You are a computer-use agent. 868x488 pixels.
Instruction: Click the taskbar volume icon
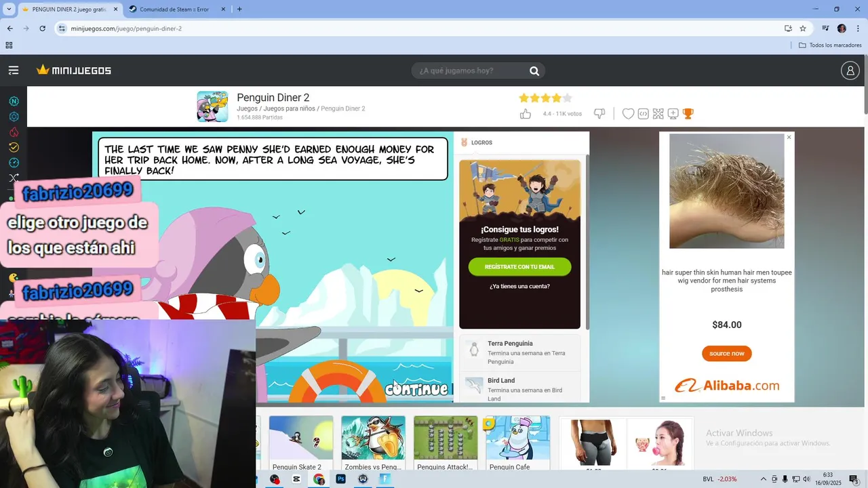806,479
